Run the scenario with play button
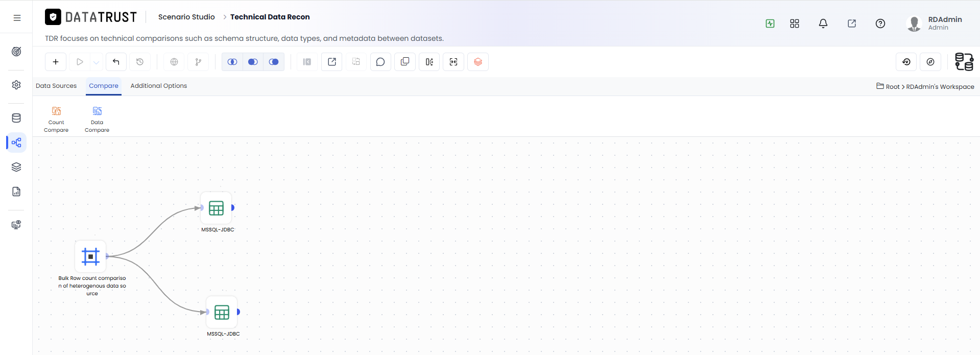This screenshot has width=980, height=355. point(80,62)
